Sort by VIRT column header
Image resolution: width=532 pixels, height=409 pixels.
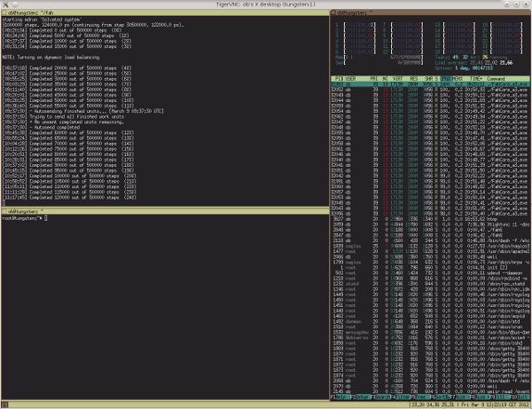pyautogui.click(x=397, y=78)
